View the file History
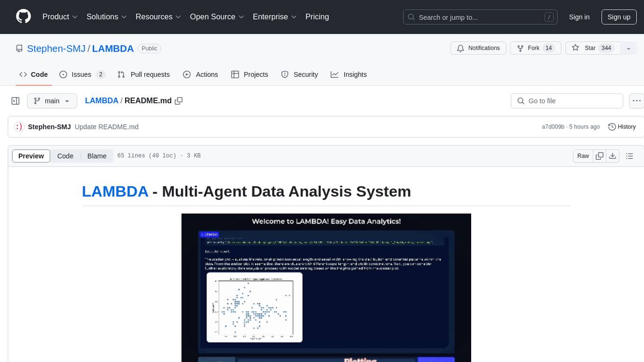Screen dimensions: 644x362 point(622,127)
